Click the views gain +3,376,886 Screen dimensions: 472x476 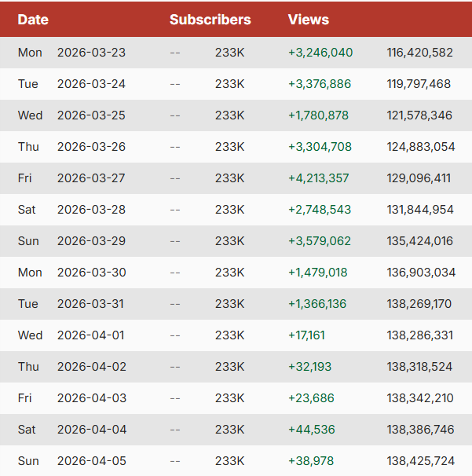point(320,84)
